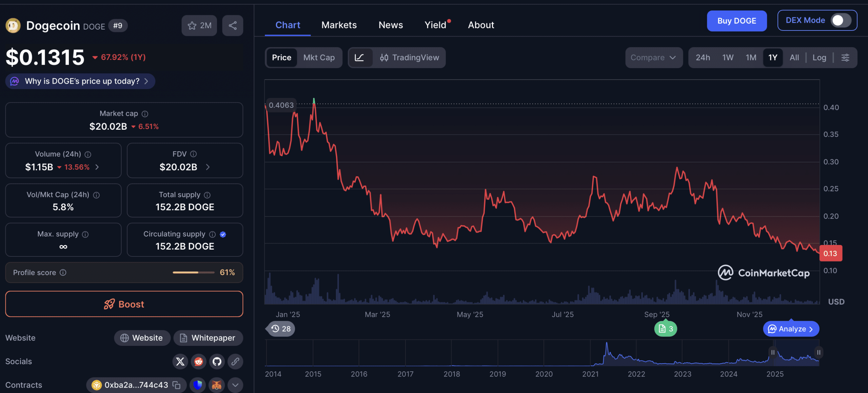868x393 pixels.
Task: Open the Compare dropdown
Action: coord(654,58)
